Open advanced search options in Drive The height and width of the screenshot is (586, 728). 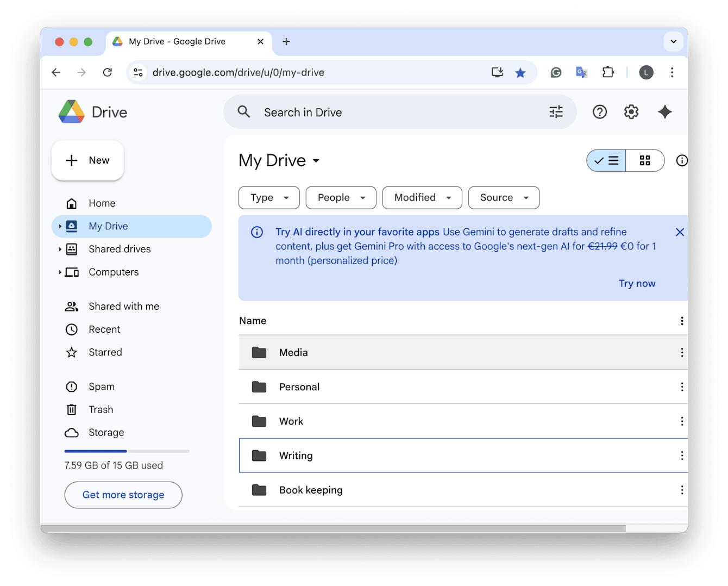[555, 111]
